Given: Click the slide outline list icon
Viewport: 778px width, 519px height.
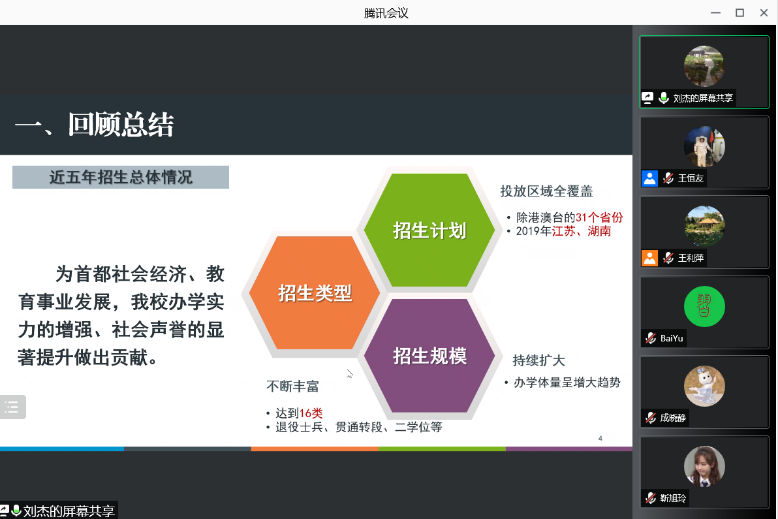Looking at the screenshot, I should pos(12,406).
